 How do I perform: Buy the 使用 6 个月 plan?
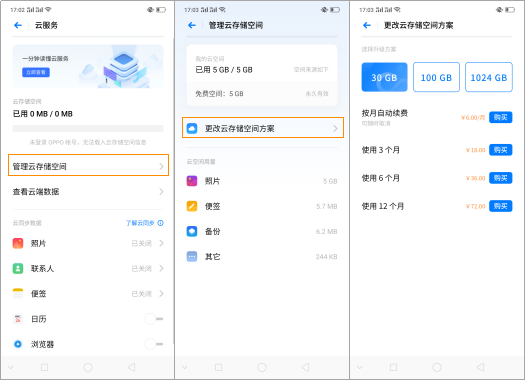tap(501, 178)
